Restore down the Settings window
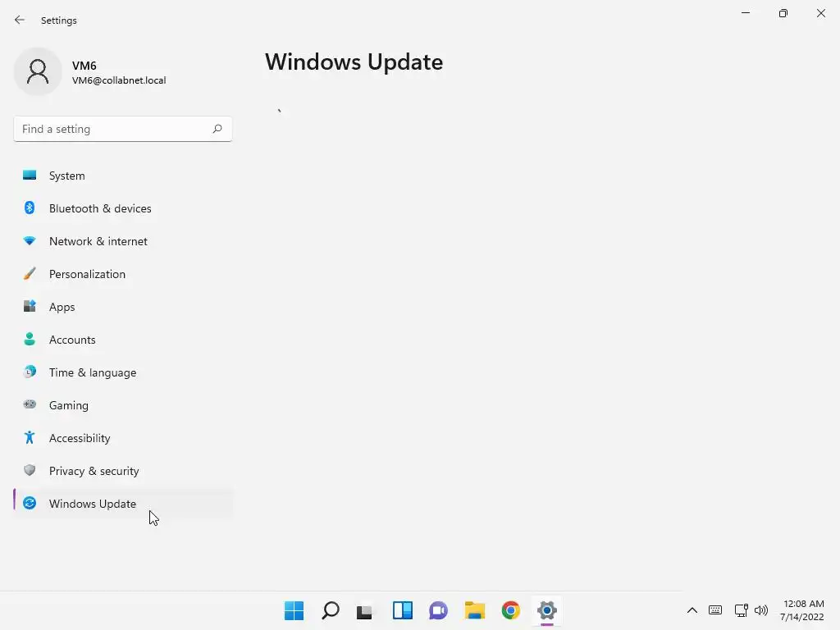Viewport: 840px width, 630px height. 783,13
